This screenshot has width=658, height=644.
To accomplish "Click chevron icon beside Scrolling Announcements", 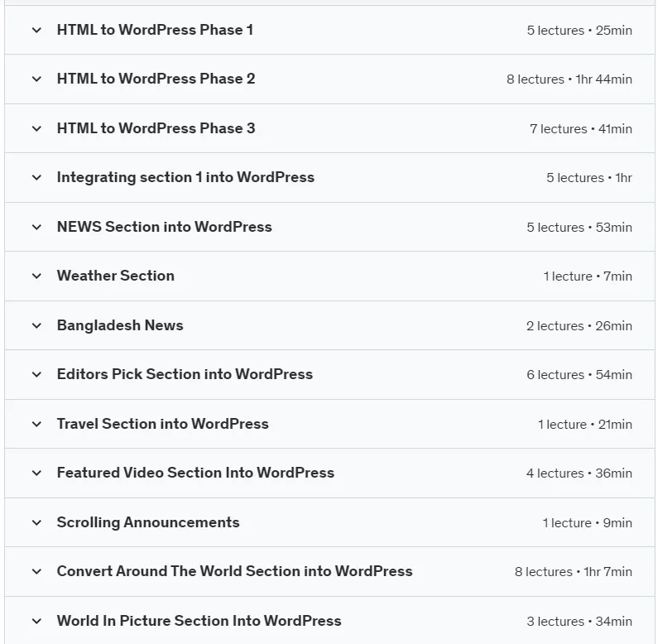I will (x=37, y=522).
